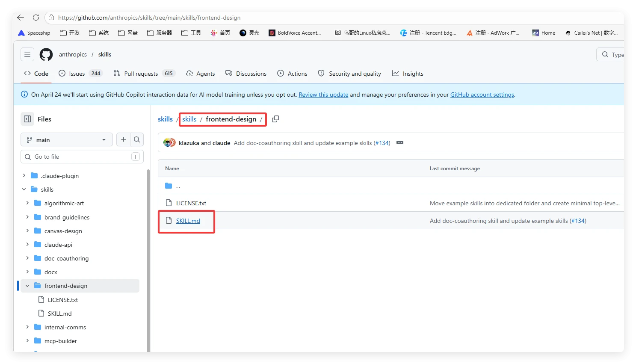Open Spaceship bookmark
Screen dimensions: 636x364
34,33
